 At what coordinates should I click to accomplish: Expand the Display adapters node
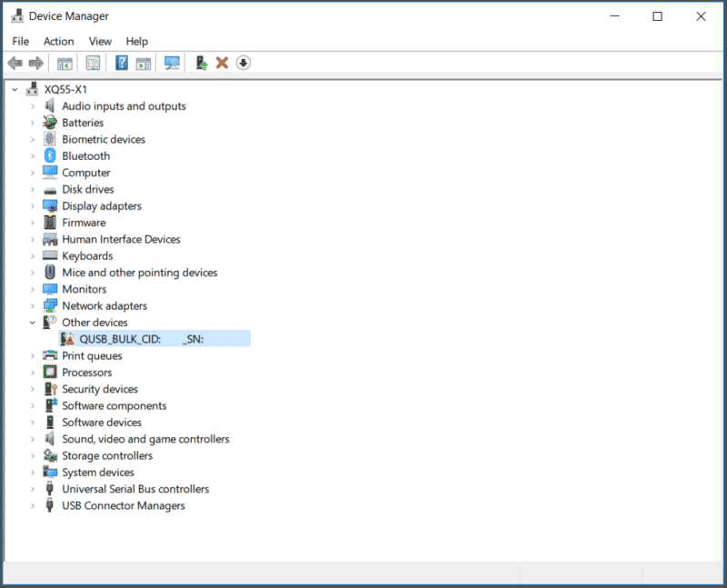click(x=33, y=206)
